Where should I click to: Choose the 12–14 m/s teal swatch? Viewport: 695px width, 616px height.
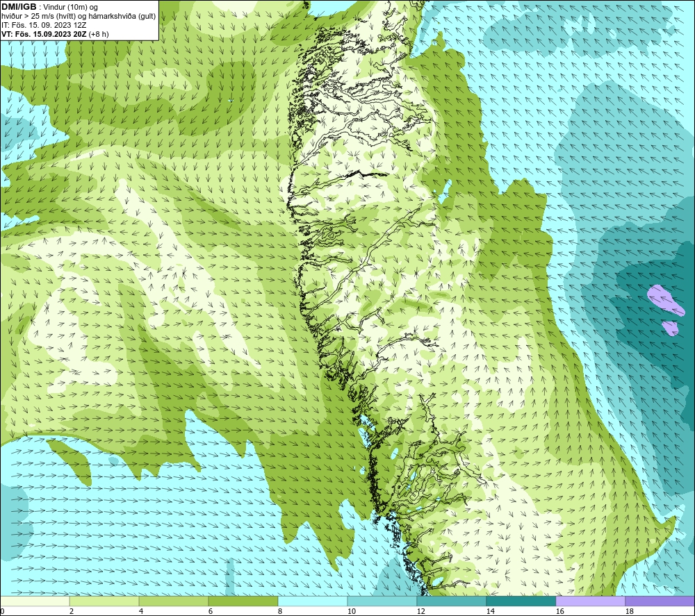click(451, 601)
